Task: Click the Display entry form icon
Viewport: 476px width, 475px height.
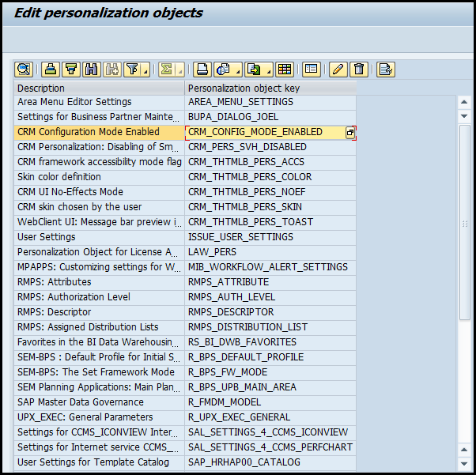Action: [x=312, y=70]
